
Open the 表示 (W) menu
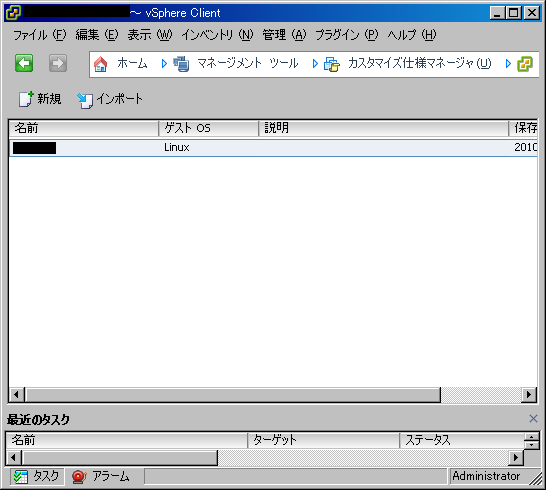(x=150, y=35)
